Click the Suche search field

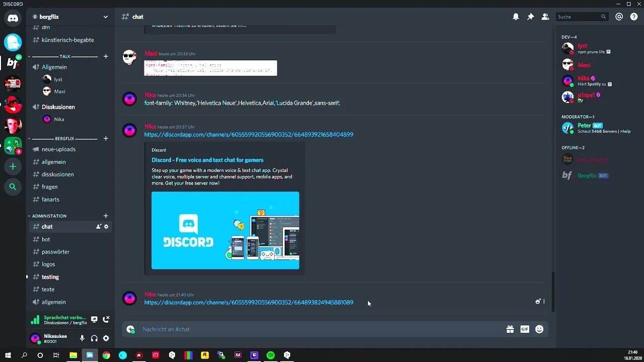tap(582, 17)
